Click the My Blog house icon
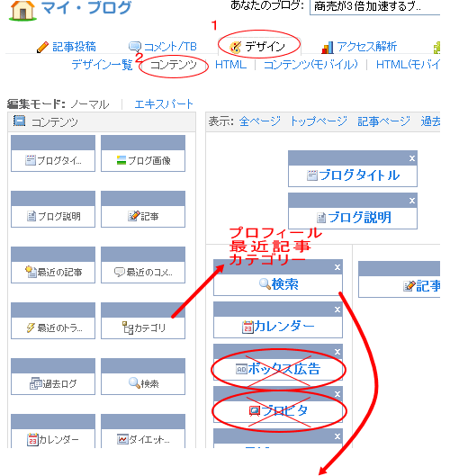 click(23, 10)
